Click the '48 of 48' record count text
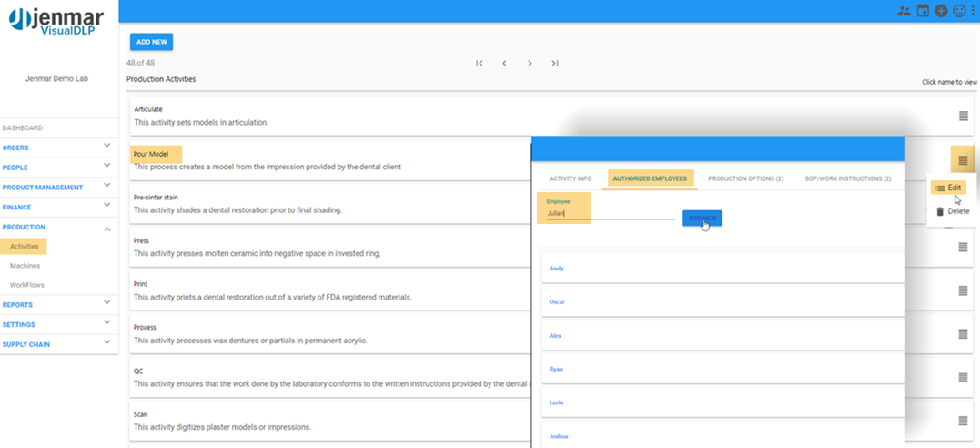This screenshot has height=448, width=980. [x=141, y=63]
